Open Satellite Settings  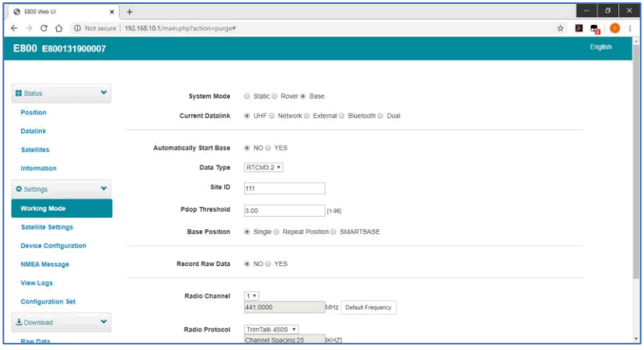[47, 227]
